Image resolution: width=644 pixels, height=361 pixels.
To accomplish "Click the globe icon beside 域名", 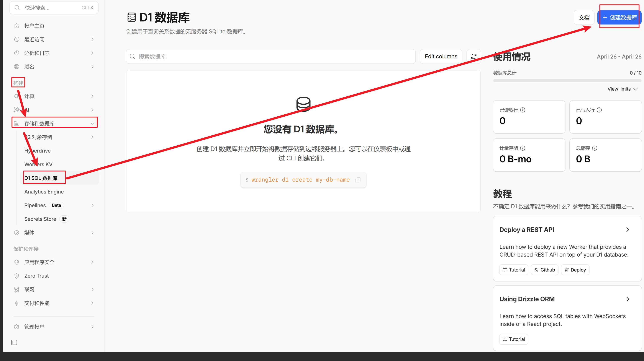I will pos(16,67).
